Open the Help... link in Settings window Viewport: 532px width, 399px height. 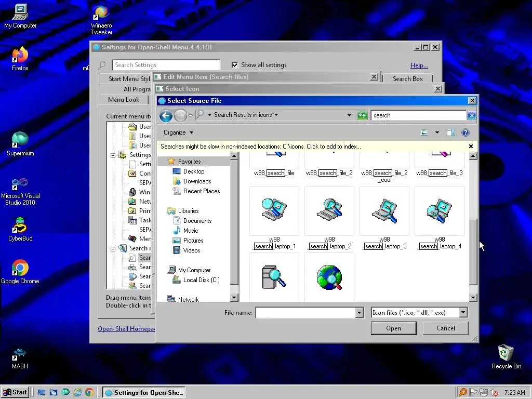pyautogui.click(x=419, y=65)
